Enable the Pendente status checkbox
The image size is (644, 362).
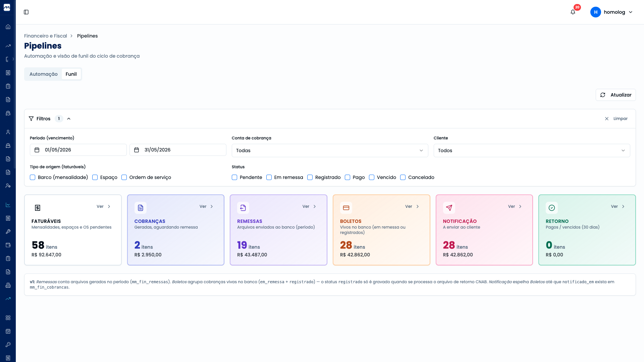(234, 177)
